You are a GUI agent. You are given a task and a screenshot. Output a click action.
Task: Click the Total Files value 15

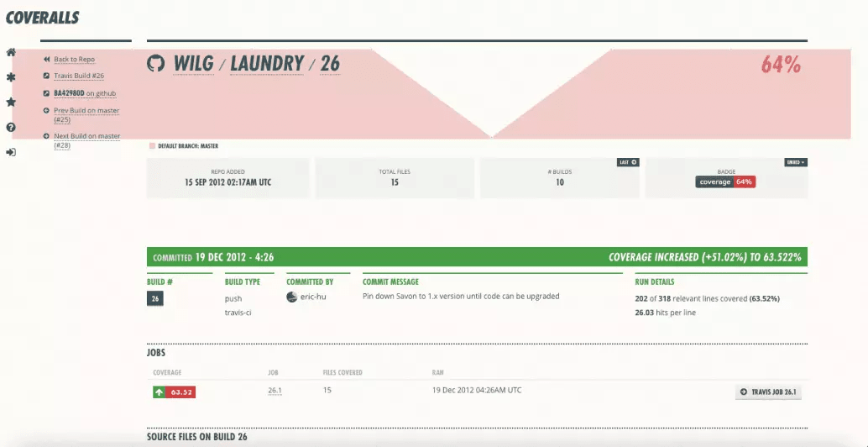coord(395,182)
